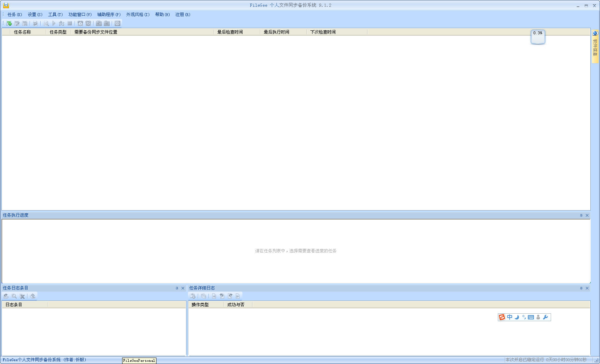Toggle Chinese input mode 中 on IME bar
Image resolution: width=600 pixels, height=364 pixels.
[510, 317]
